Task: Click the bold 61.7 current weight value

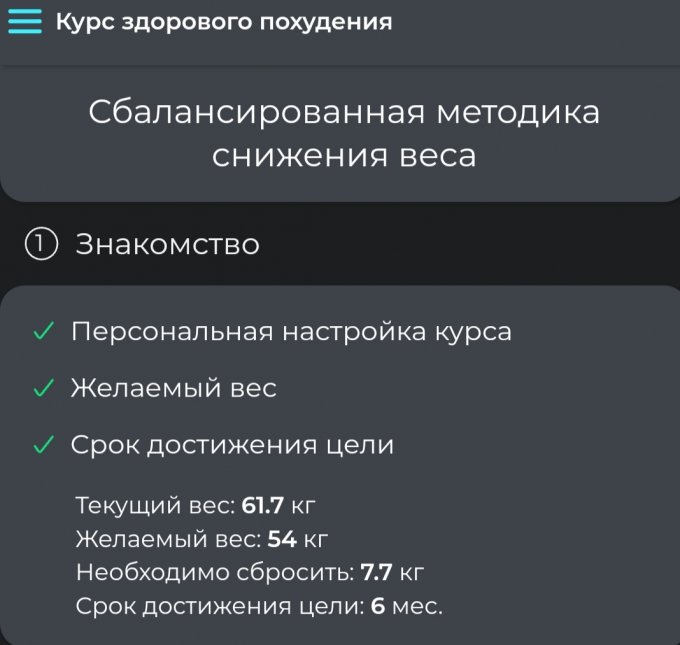Action: pos(263,507)
